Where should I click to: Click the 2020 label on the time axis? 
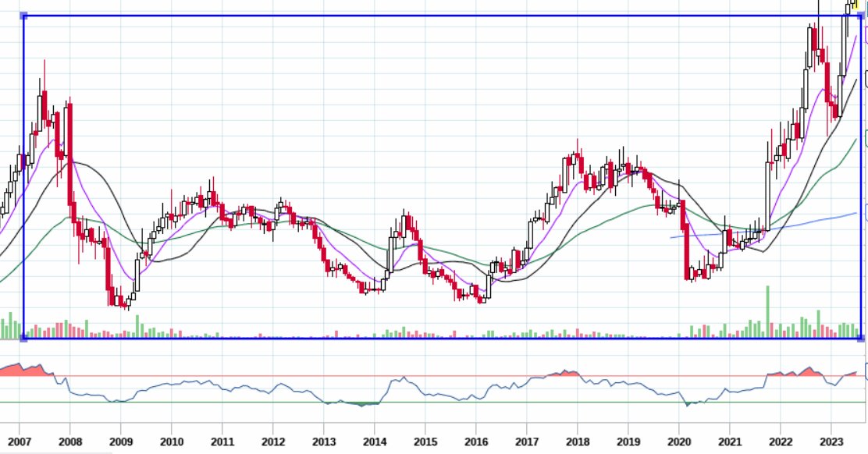click(679, 442)
